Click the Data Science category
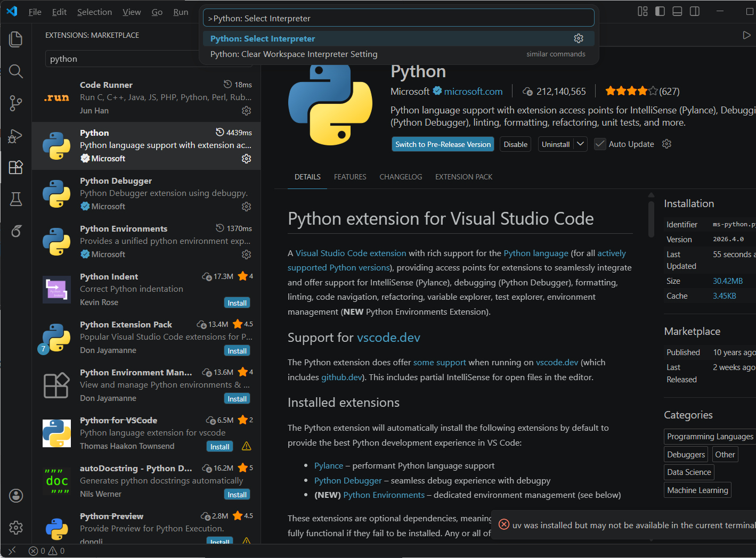Image resolution: width=756 pixels, height=558 pixels. (x=689, y=472)
